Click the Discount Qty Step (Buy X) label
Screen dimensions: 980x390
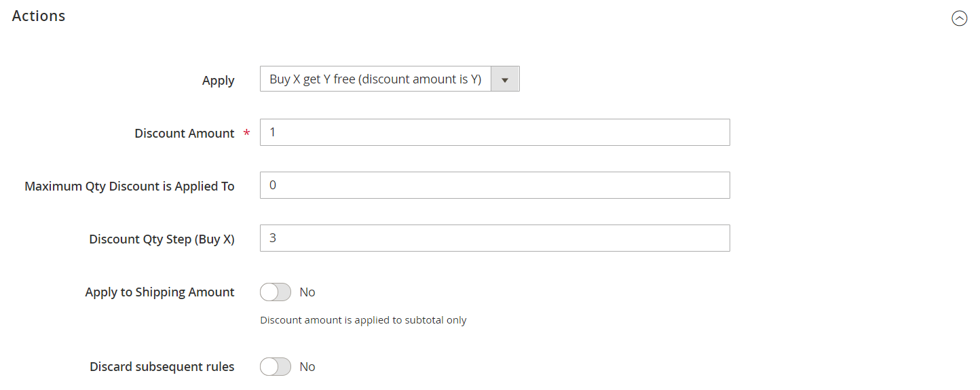pyautogui.click(x=162, y=239)
